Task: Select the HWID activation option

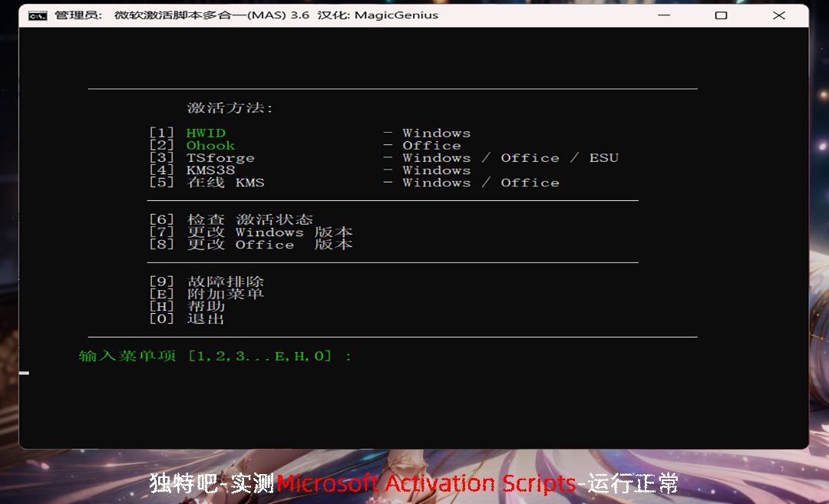Action: click(206, 133)
